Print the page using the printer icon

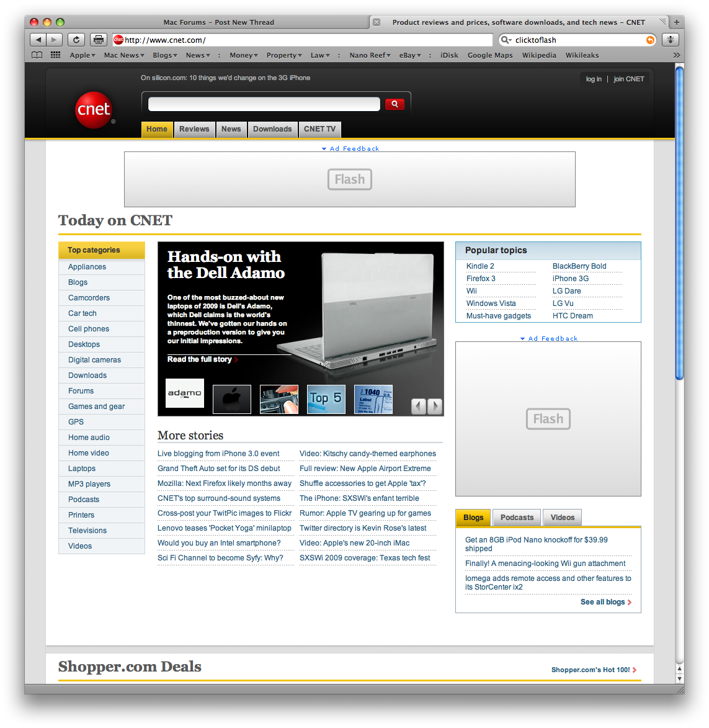(x=99, y=40)
